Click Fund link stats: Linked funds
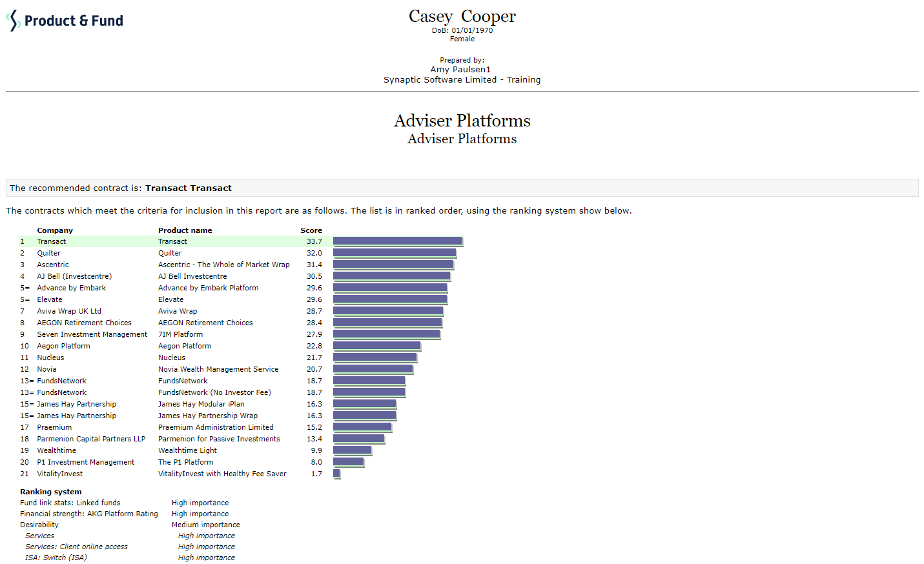924x564 pixels. (x=70, y=503)
